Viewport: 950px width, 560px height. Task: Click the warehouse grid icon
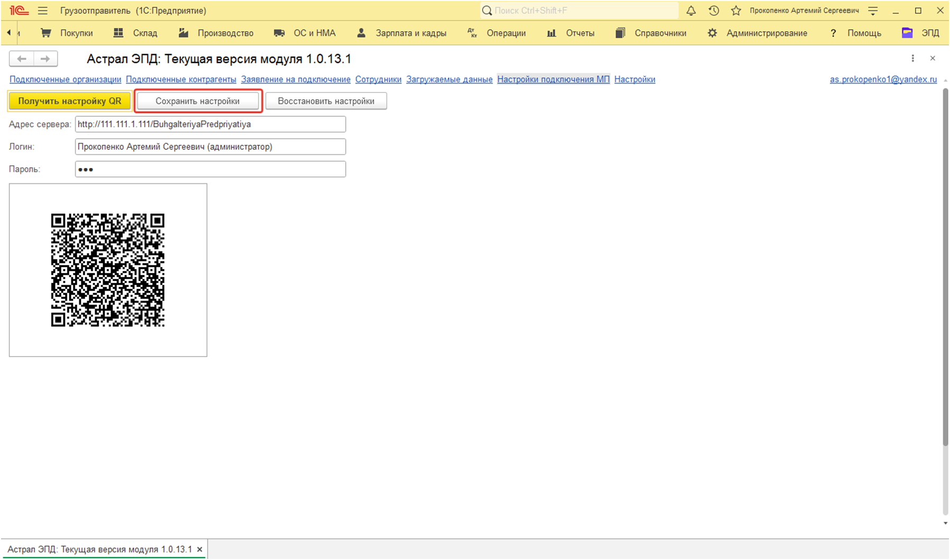[118, 33]
